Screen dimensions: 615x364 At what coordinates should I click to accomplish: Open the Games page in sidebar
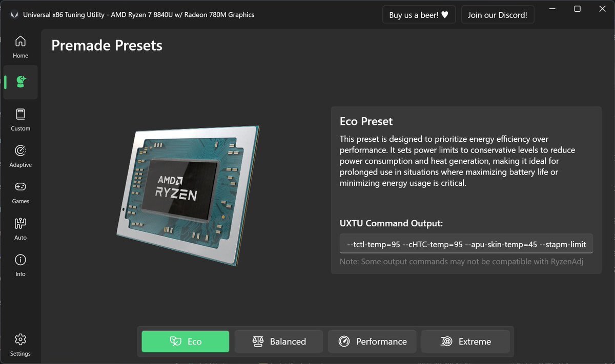tap(20, 192)
